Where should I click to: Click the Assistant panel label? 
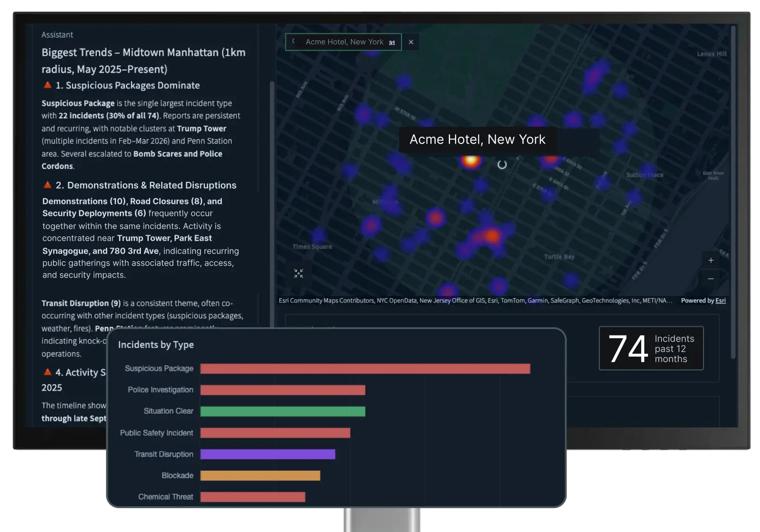(57, 35)
